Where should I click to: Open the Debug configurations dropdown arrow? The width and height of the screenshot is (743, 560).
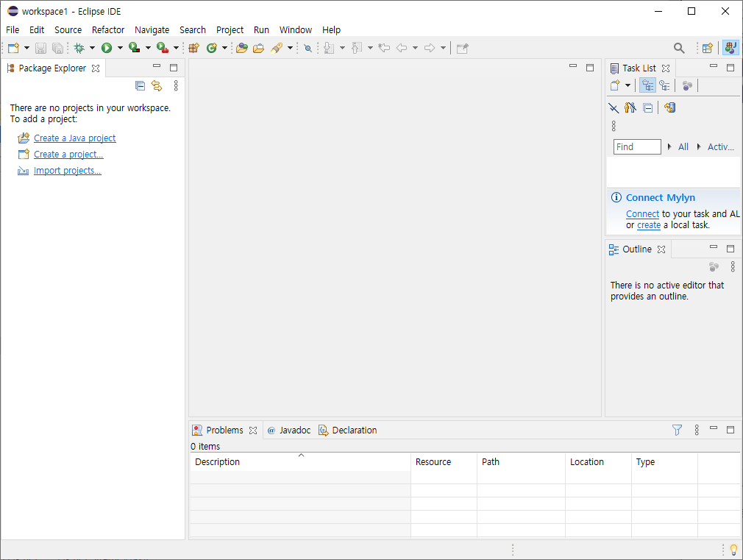(92, 48)
